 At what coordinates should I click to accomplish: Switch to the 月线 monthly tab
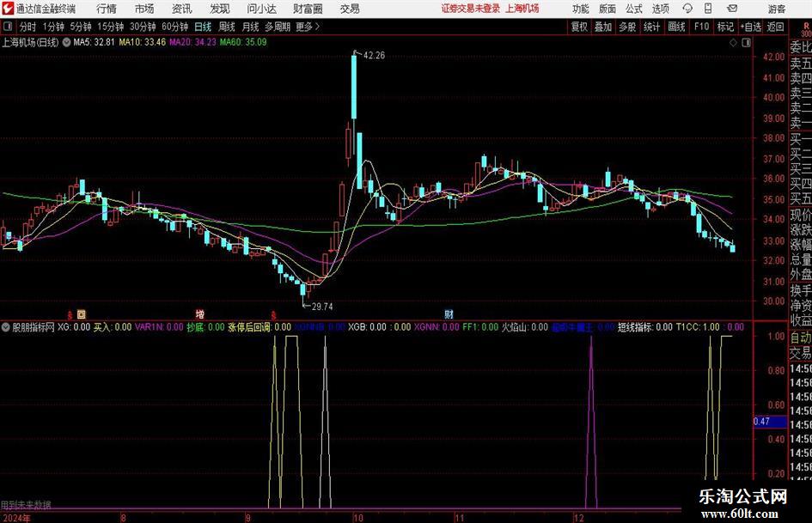tap(250, 27)
